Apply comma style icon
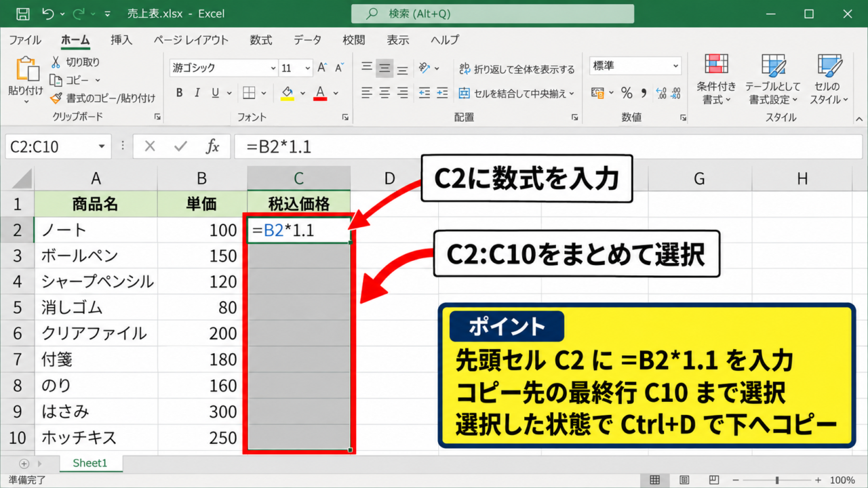The width and height of the screenshot is (868, 488). coord(643,93)
